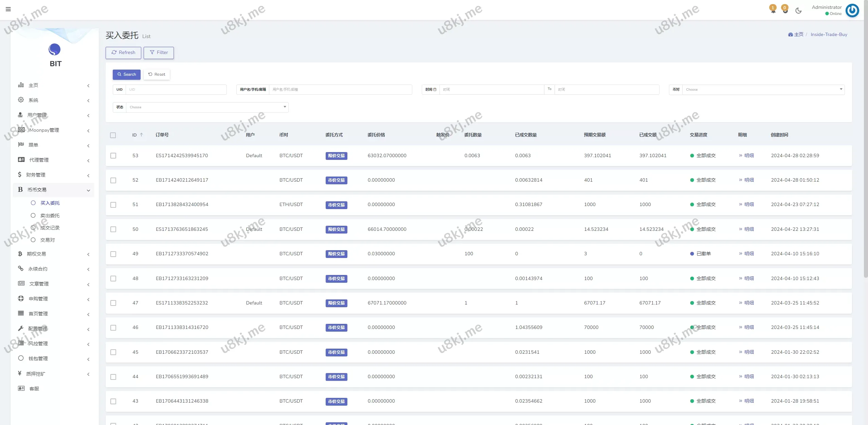868x425 pixels.
Task: Click the hamburger menu icon
Action: (8, 9)
